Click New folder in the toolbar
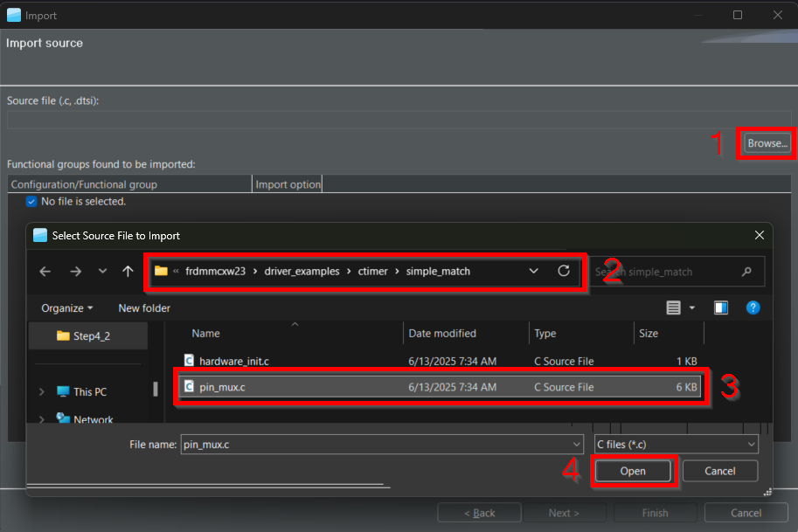Screen dimensions: 798x532 (144, 308)
